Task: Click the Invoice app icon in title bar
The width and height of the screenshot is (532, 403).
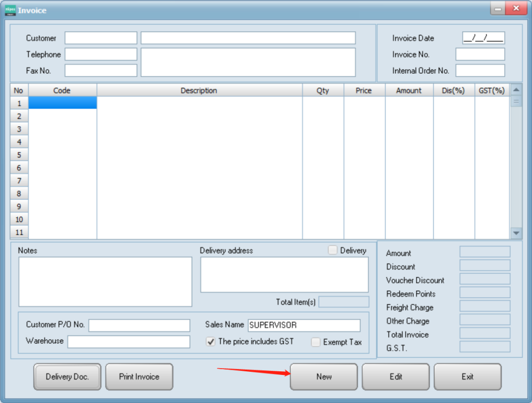Action: 10,10
